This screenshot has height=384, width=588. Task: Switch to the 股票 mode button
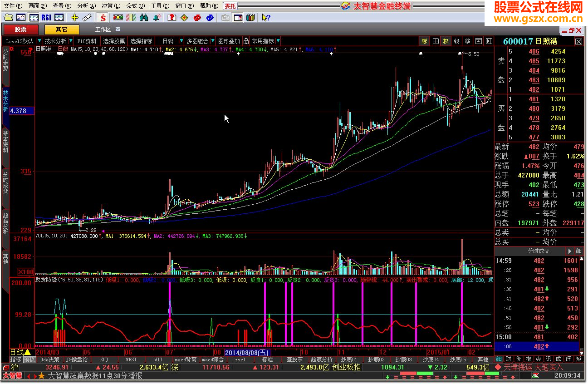point(21,30)
